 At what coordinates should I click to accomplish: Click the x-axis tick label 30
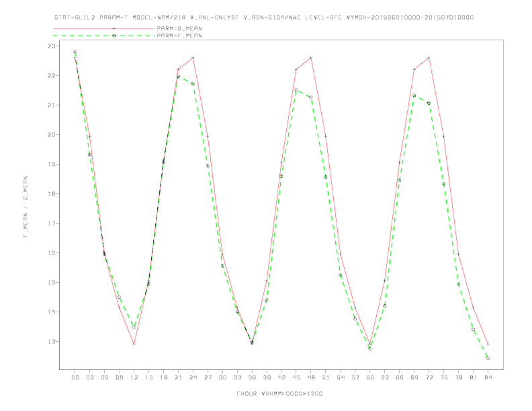[x=222, y=377]
